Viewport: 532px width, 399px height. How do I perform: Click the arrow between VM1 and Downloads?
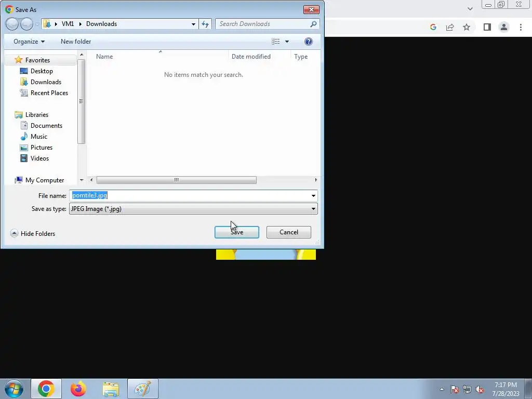click(81, 24)
